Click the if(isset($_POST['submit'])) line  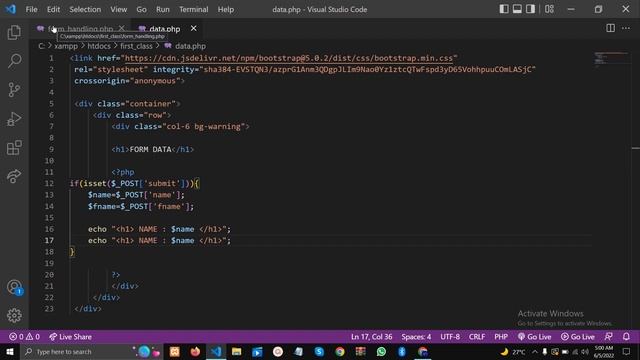135,184
